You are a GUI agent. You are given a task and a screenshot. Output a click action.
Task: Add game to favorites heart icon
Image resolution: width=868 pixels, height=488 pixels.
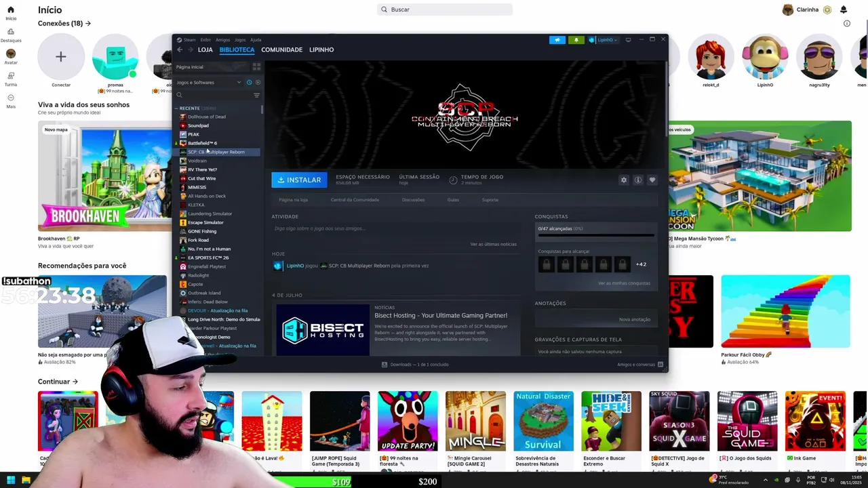pyautogui.click(x=652, y=180)
